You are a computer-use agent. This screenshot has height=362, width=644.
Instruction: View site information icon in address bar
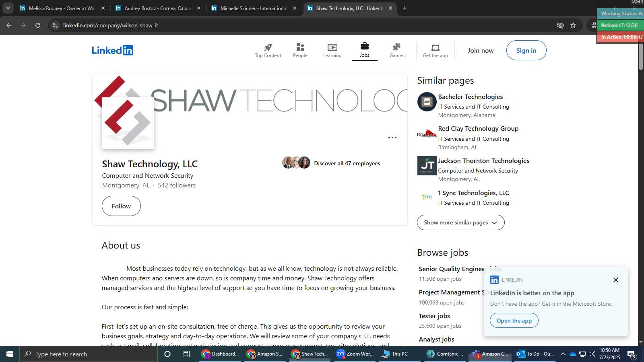[55, 25]
